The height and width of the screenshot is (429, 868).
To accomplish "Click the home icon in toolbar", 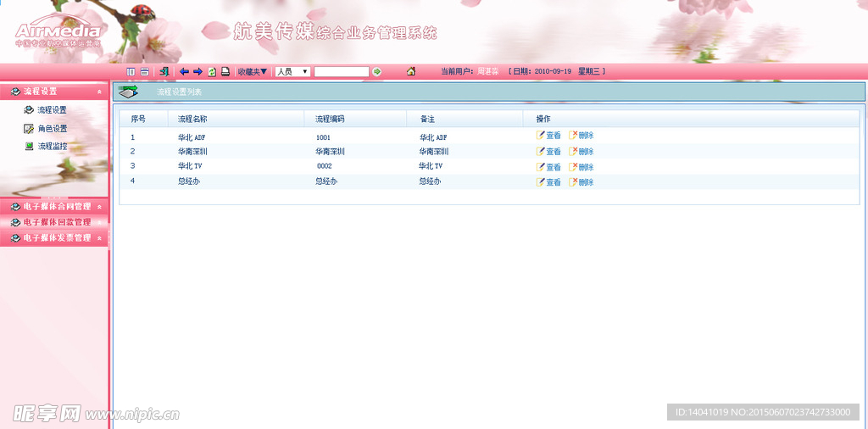I will pos(411,72).
